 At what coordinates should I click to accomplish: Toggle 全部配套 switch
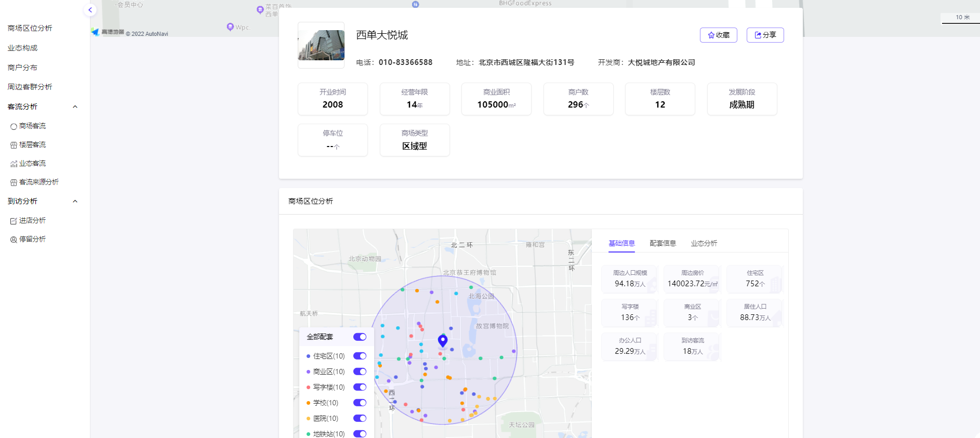pos(360,337)
